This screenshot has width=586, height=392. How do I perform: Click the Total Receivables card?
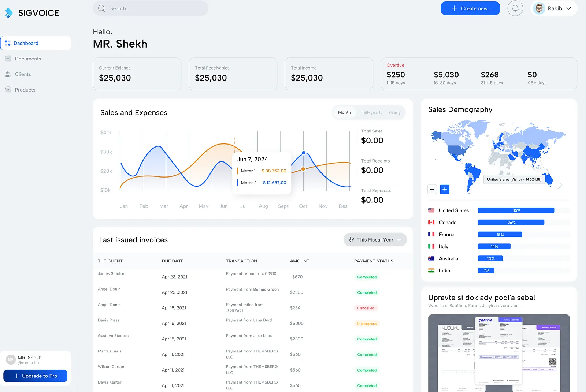coord(233,74)
